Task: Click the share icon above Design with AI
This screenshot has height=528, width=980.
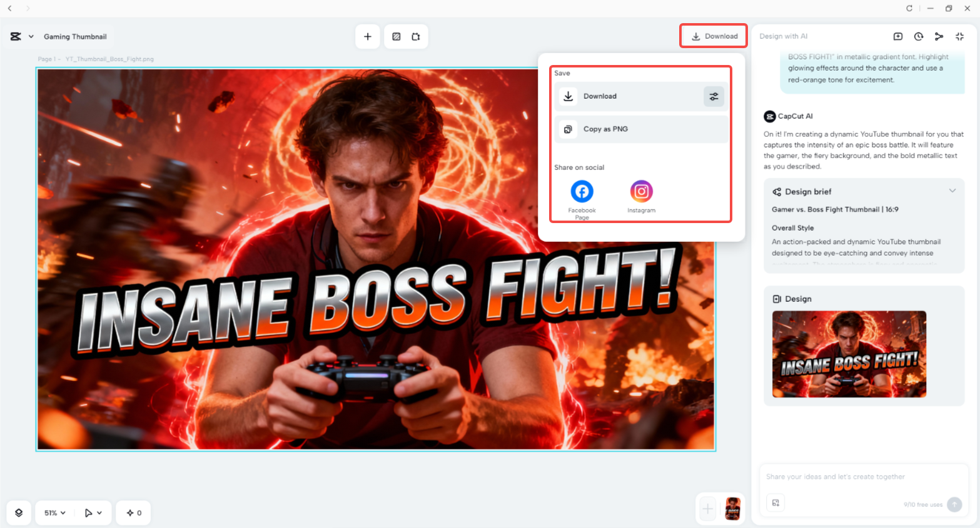Action: [939, 36]
